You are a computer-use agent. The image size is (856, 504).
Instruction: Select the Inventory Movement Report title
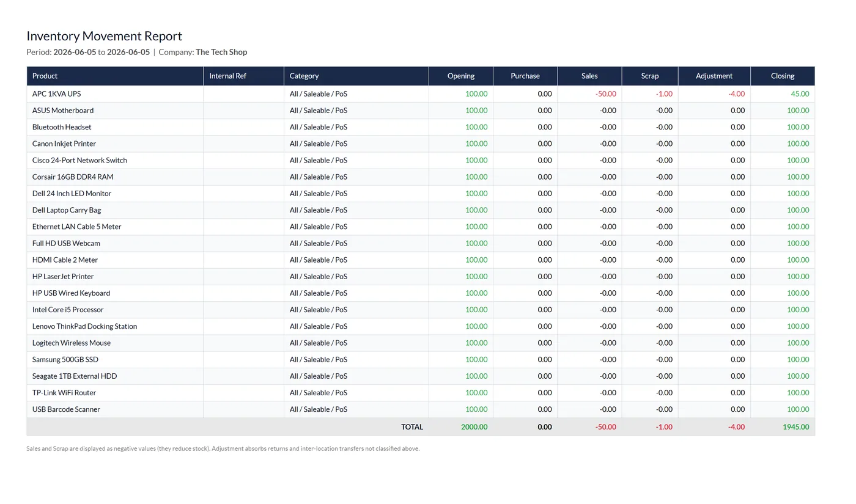click(105, 36)
